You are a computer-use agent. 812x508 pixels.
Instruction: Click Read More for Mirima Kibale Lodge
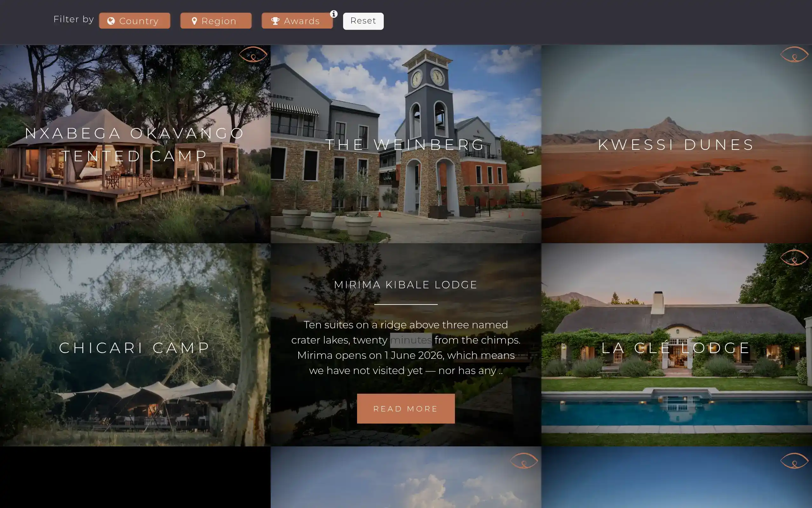coord(406,409)
